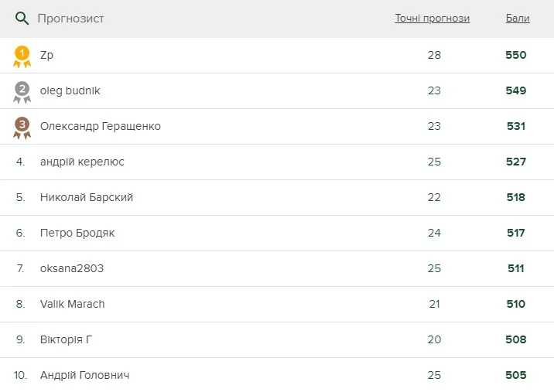This screenshot has width=554, height=392.
Task: Select user oksana2803
Action: [x=72, y=269]
